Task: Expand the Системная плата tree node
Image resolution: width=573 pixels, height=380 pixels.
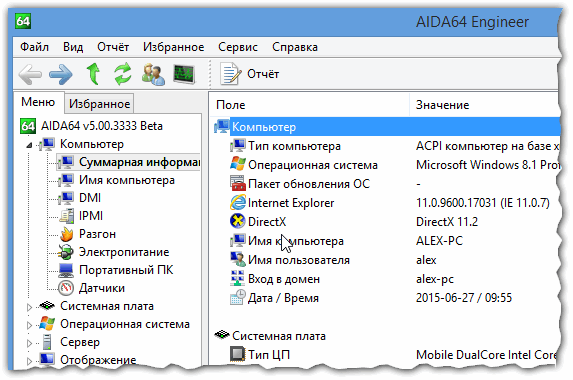Action: point(29,307)
